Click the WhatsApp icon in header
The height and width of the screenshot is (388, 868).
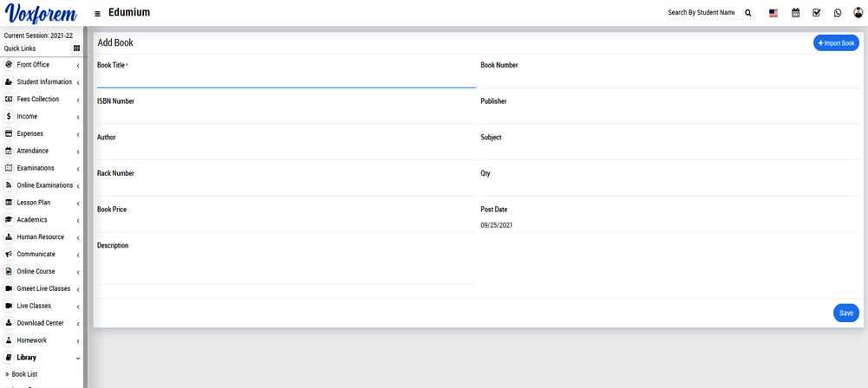coord(838,13)
